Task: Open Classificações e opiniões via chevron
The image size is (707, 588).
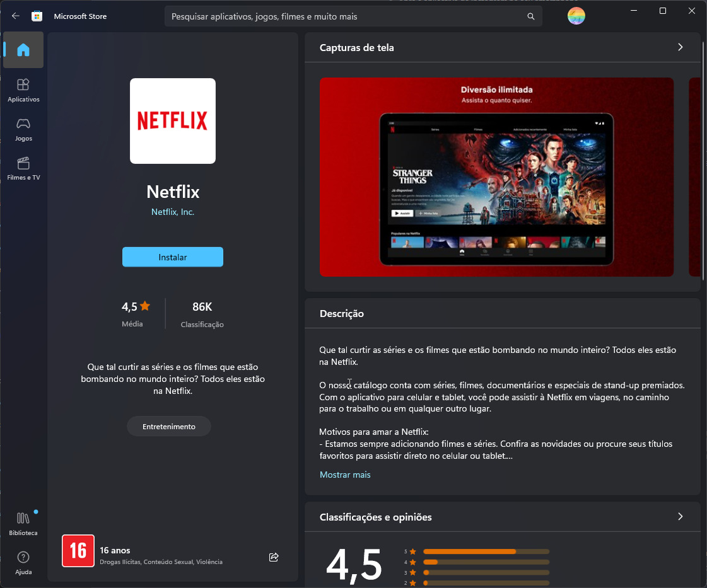Action: click(x=680, y=516)
